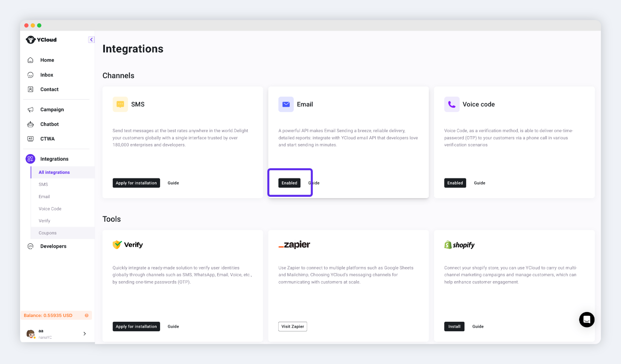Open the live chat support bubble

[586, 320]
